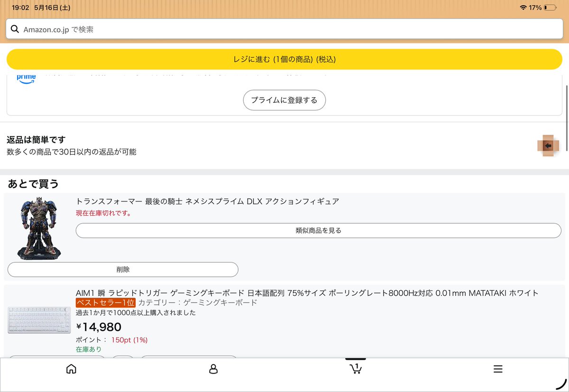Screen dimensions: 569x392
Task: Tap the プライムに登録する button
Action: (284, 100)
